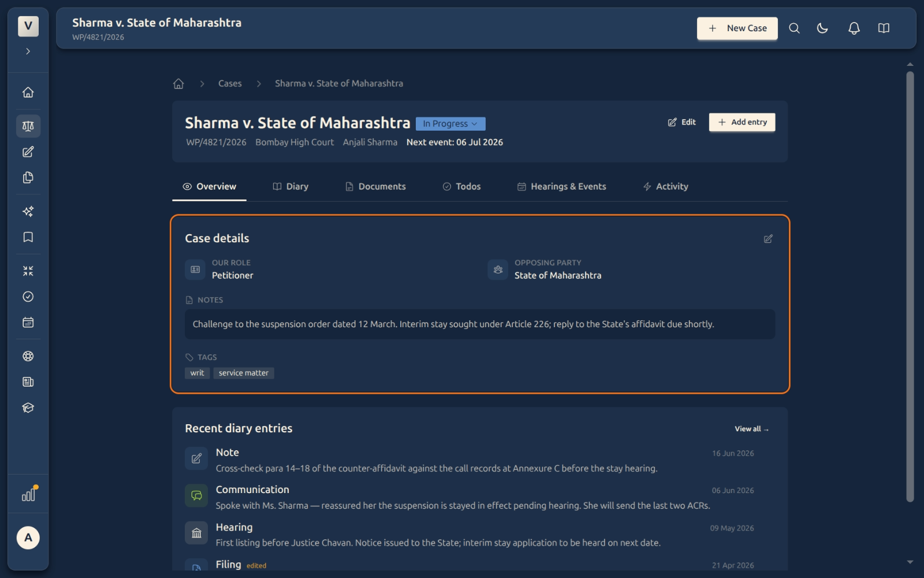Click the Edit button in case header
Image resolution: width=924 pixels, height=578 pixels.
click(x=682, y=122)
